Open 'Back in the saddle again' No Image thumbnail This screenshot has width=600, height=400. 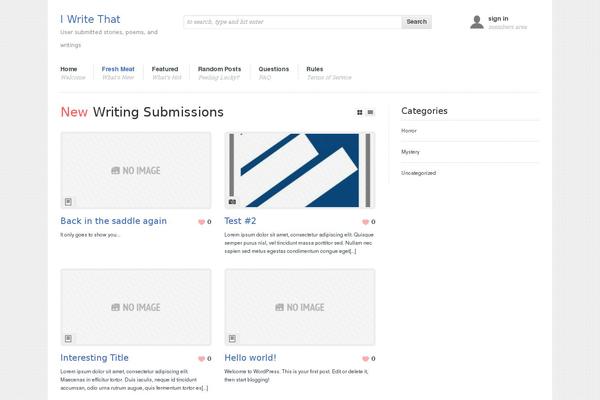[x=135, y=170]
